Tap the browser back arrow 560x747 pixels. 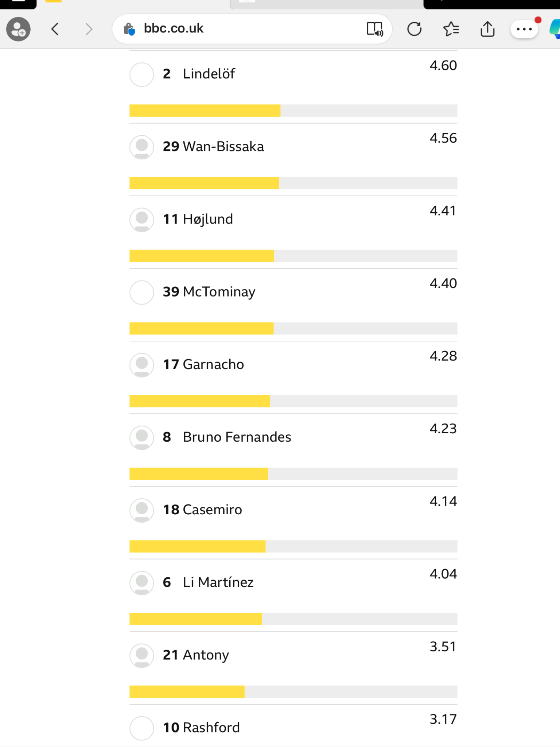pyautogui.click(x=55, y=29)
